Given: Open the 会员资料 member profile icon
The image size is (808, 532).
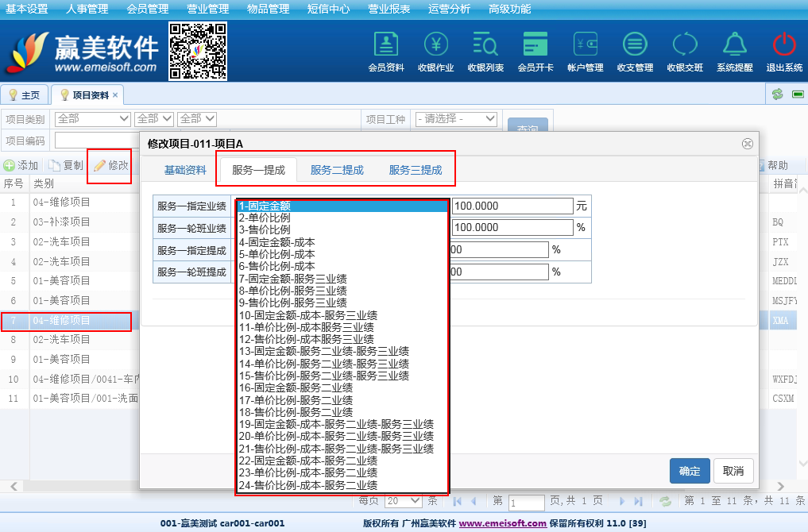Looking at the screenshot, I should coord(386,52).
